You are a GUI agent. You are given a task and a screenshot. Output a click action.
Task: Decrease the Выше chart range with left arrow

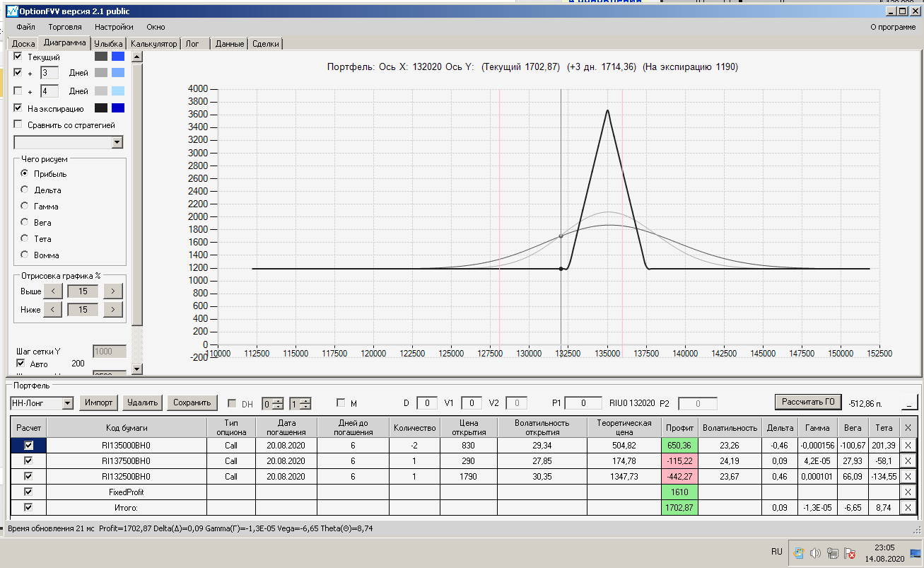click(53, 291)
